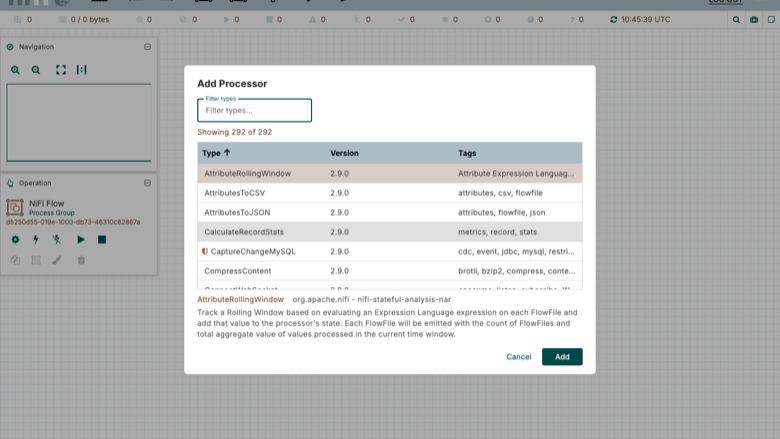Click the restricted shield icon by CaptureChangeMySQL

[204, 252]
